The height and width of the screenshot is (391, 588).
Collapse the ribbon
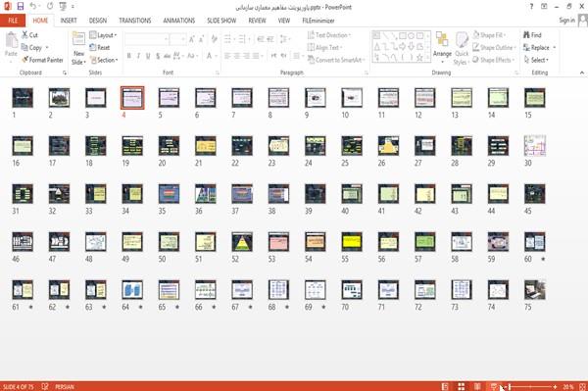(582, 73)
